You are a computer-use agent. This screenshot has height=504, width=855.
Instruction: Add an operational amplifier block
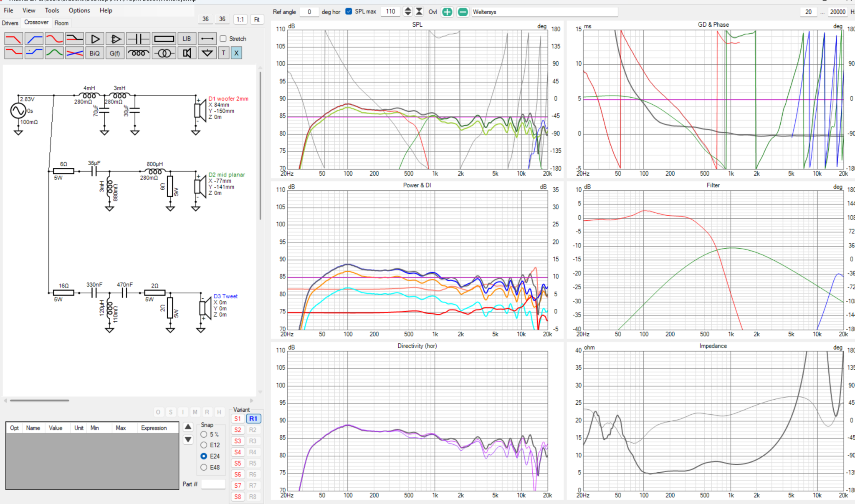coord(115,39)
